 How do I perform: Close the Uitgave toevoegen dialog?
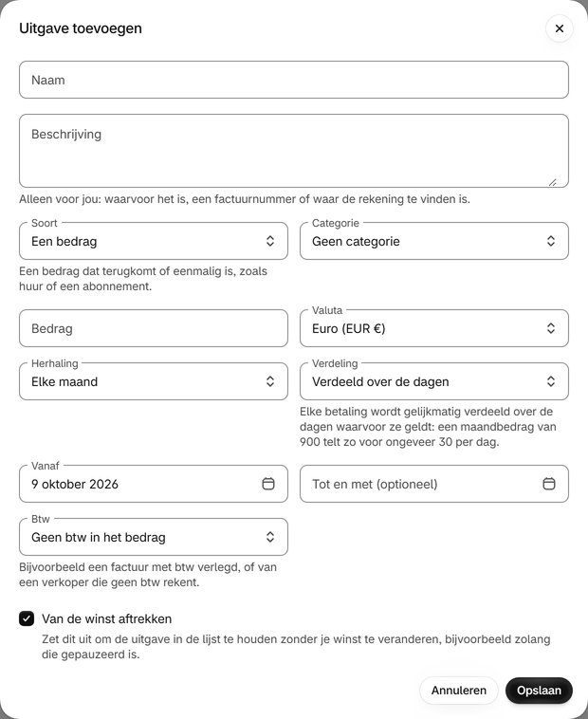coord(560,28)
